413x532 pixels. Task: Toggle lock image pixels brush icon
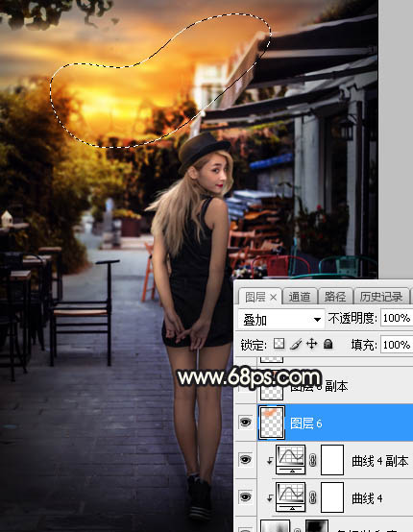point(296,345)
